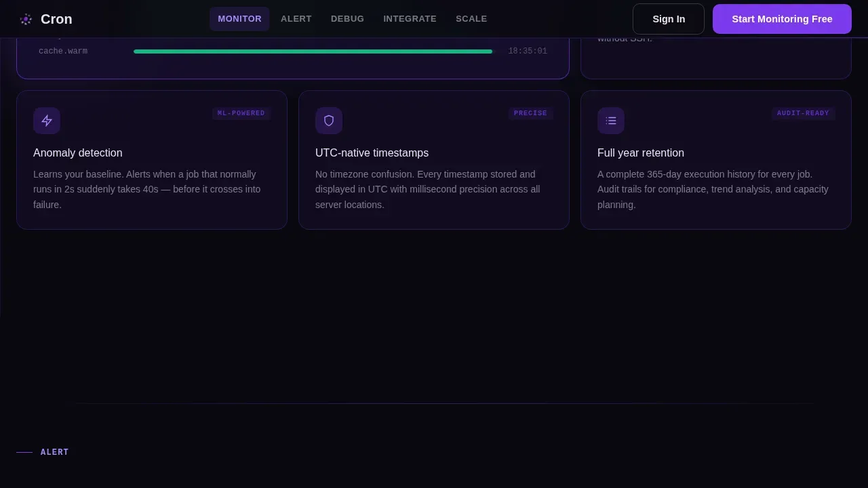This screenshot has height=488, width=868.
Task: Click the ALERT section label
Action: click(x=55, y=452)
